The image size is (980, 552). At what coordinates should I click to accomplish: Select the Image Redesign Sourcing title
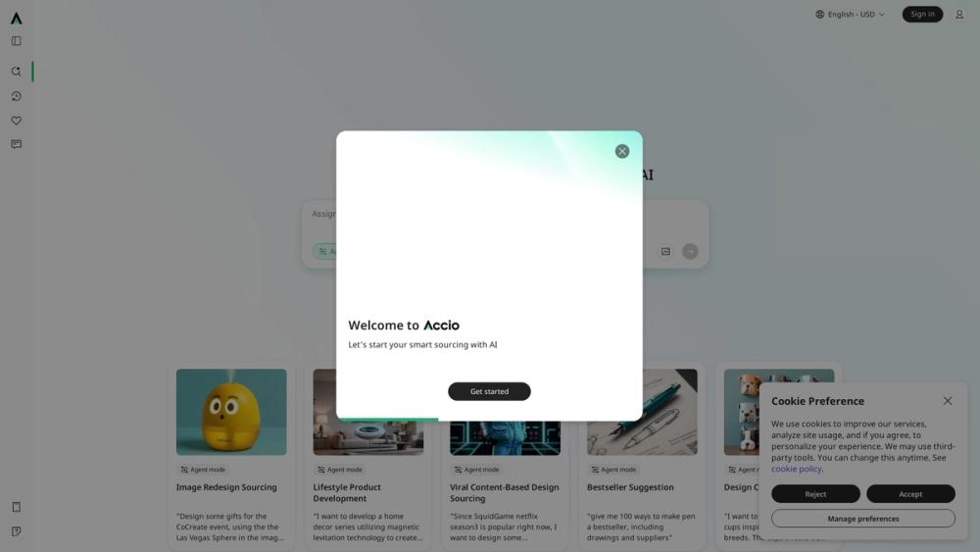pyautogui.click(x=226, y=487)
